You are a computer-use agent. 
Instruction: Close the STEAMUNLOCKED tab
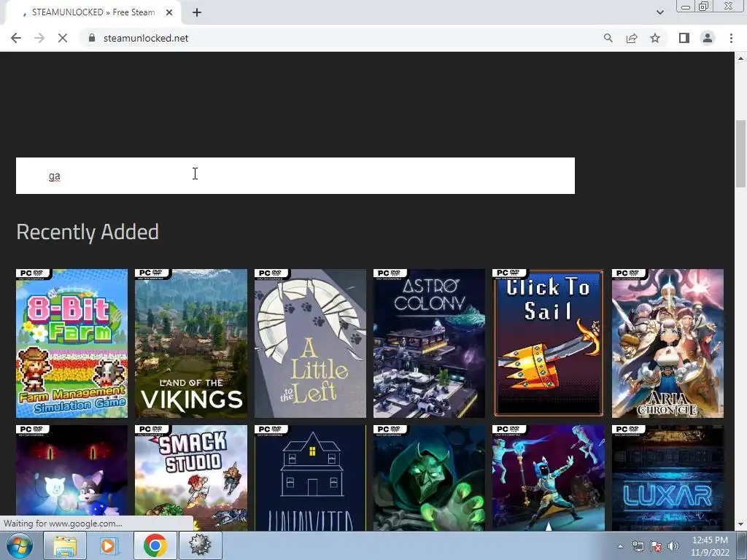coord(169,12)
